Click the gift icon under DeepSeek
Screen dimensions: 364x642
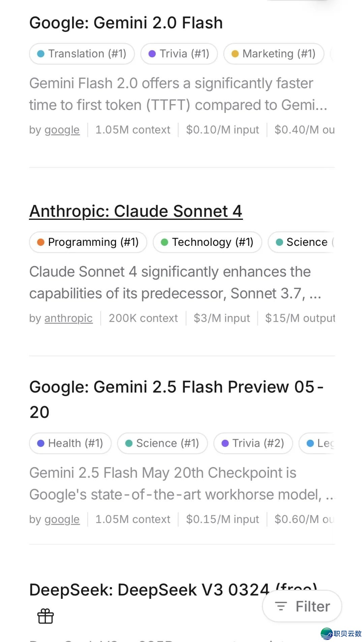click(45, 616)
